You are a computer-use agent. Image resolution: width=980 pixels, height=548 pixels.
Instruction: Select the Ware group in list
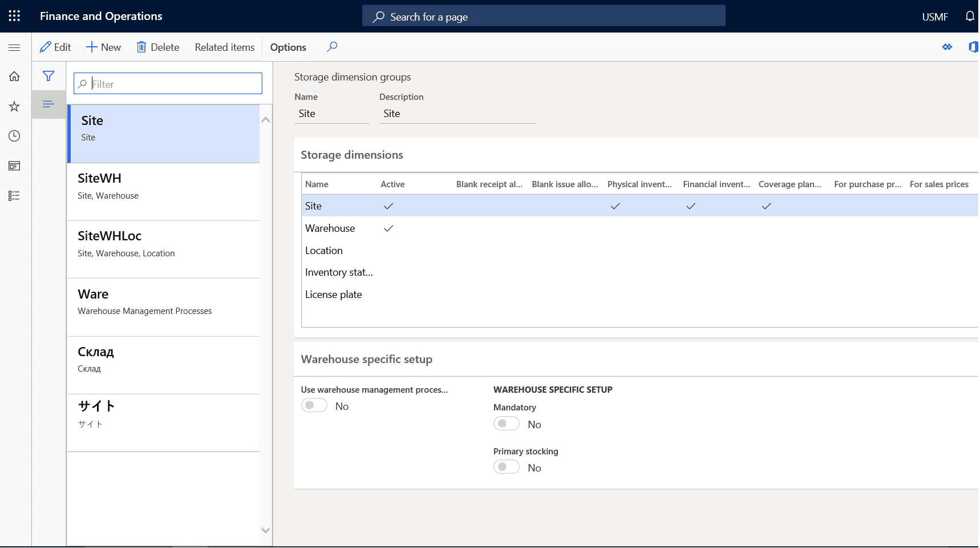coord(164,308)
